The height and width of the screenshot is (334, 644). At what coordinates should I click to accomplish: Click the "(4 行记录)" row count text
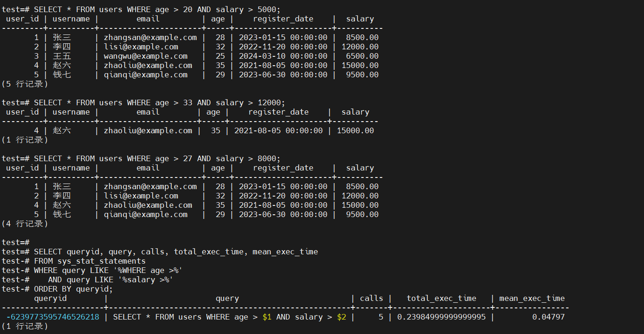coord(25,224)
